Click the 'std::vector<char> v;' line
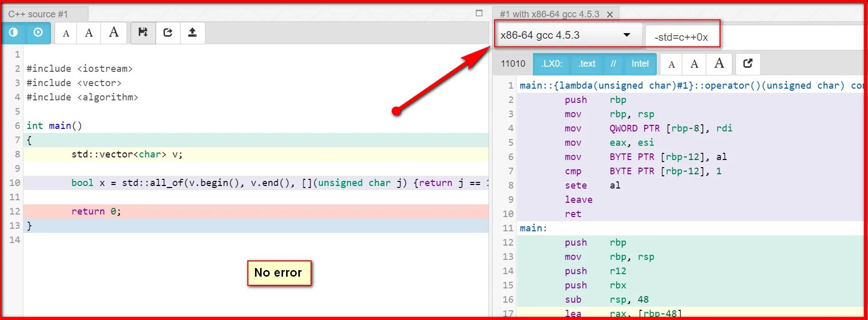 tap(127, 154)
